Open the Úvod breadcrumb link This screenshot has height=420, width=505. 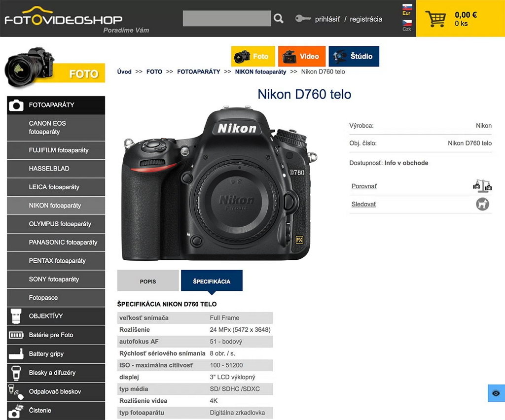click(124, 71)
